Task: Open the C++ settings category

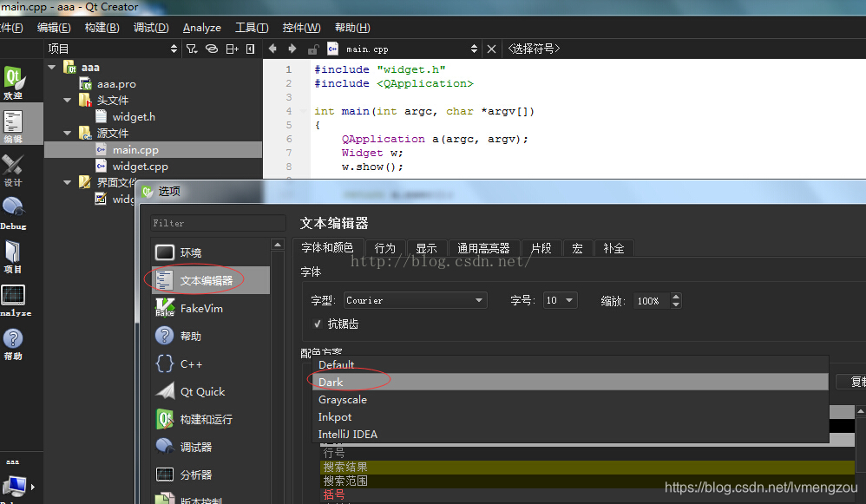Action: point(211,363)
